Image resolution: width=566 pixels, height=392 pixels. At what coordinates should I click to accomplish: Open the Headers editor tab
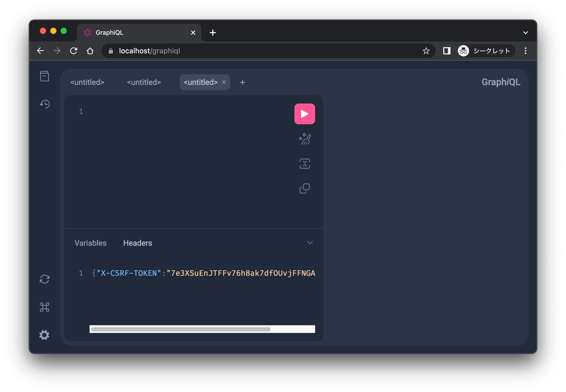click(x=138, y=243)
